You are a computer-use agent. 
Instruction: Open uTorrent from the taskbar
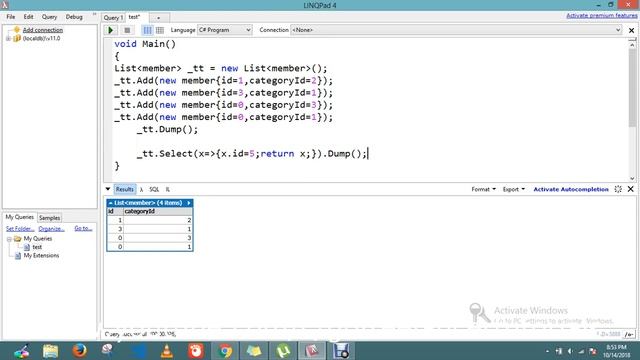[283, 351]
